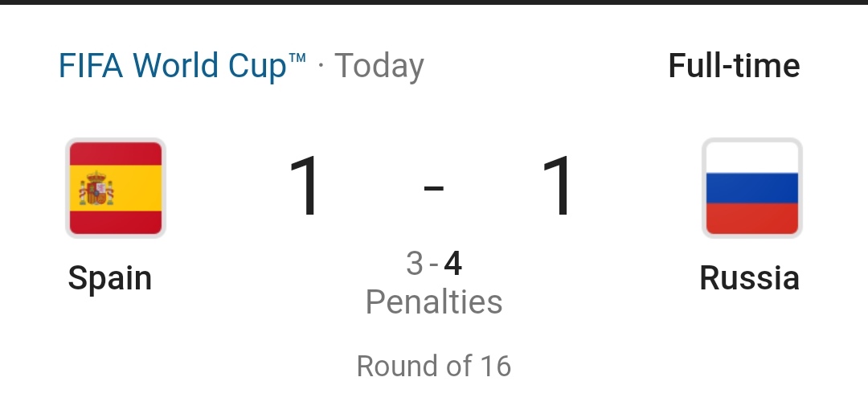This screenshot has width=868, height=410.
Task: Click the Full-time status label
Action: 734,65
